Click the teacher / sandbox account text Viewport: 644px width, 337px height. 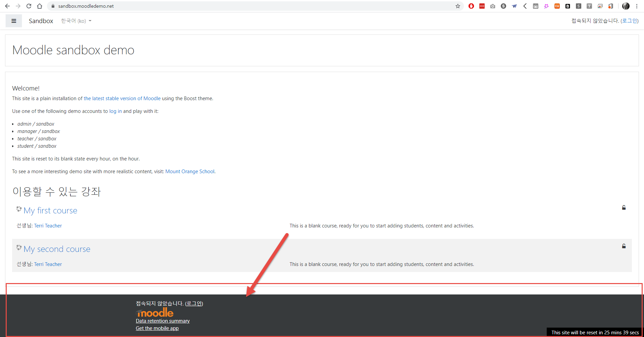pyautogui.click(x=37, y=139)
